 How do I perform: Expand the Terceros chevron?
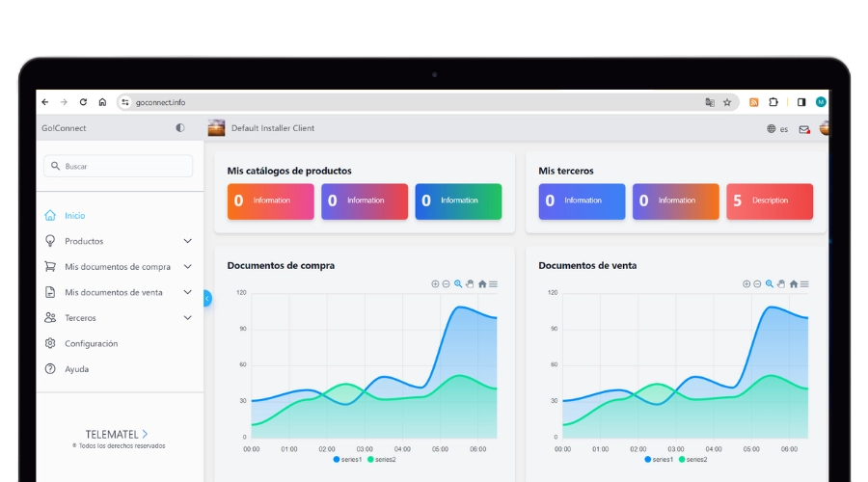click(x=188, y=318)
